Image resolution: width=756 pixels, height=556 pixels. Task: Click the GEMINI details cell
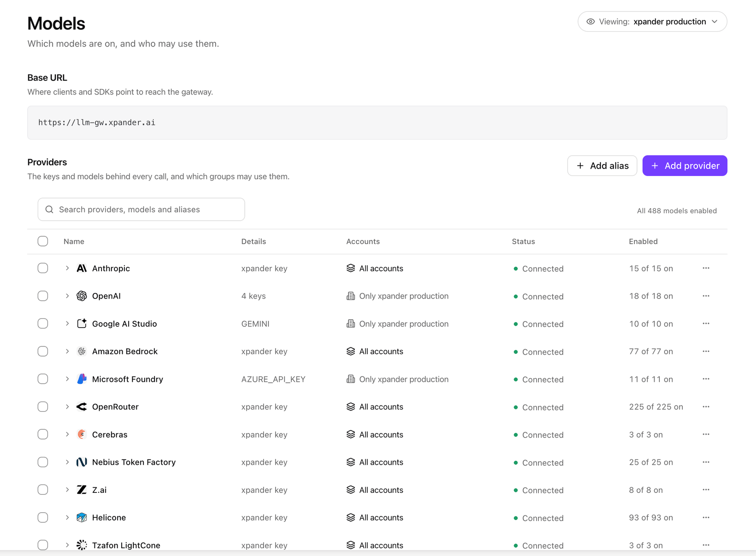tap(255, 324)
